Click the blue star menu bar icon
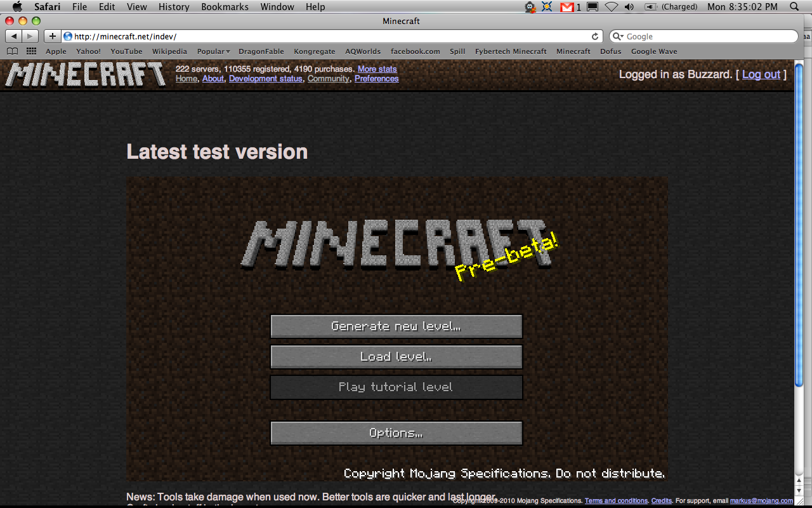This screenshot has width=812, height=508. [x=547, y=7]
